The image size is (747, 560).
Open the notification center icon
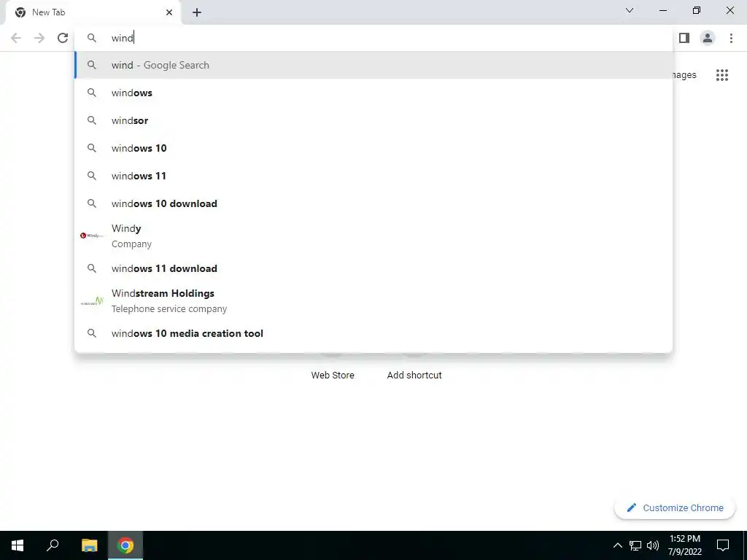tap(723, 545)
